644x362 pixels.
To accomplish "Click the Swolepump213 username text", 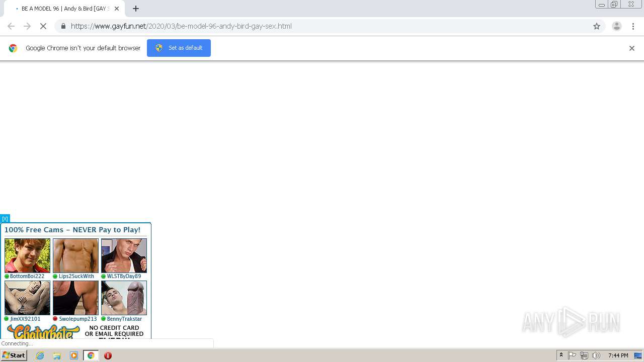I will 78,319.
